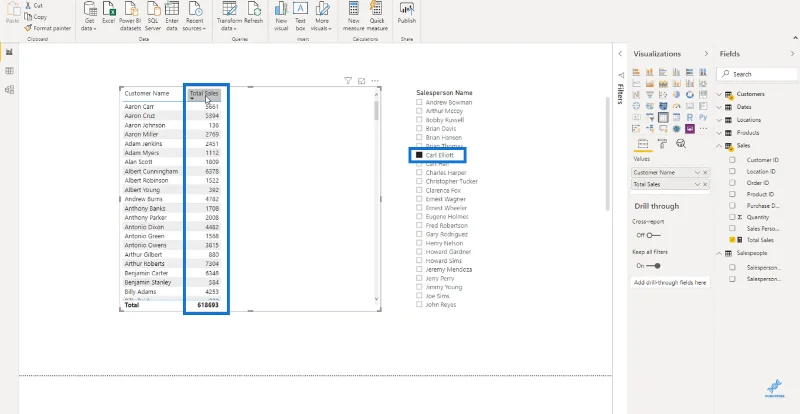Choose the pie chart visualization
This screenshot has height=414, width=800.
pos(677,94)
